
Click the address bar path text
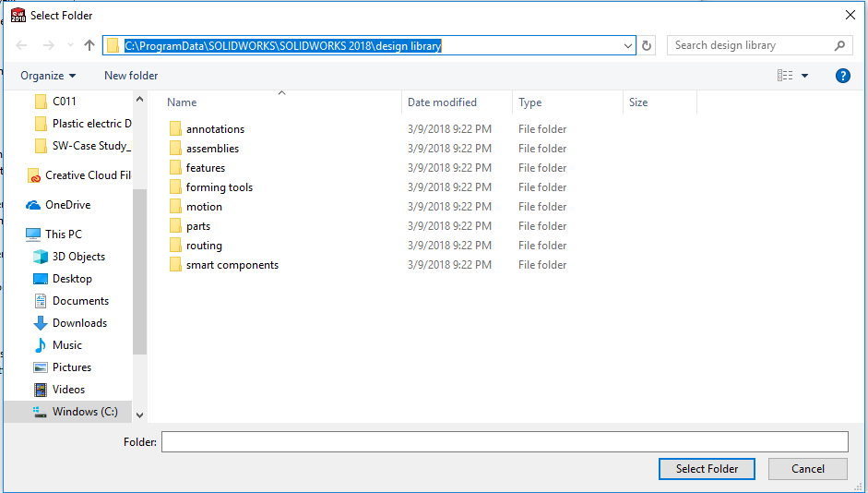[x=283, y=45]
